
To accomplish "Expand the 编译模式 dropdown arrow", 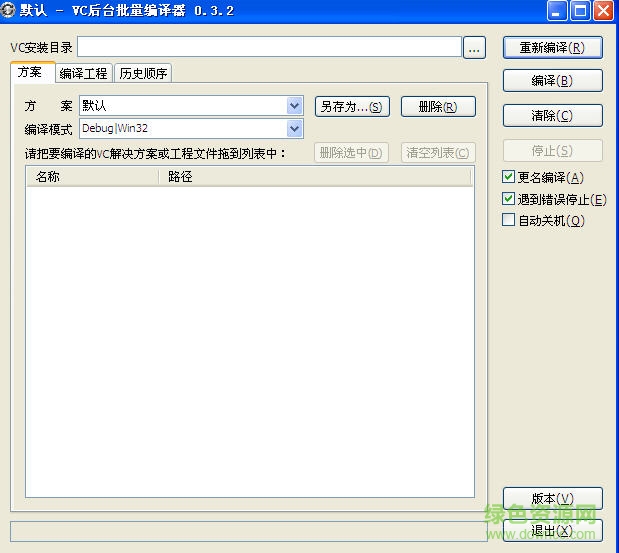I will point(294,129).
